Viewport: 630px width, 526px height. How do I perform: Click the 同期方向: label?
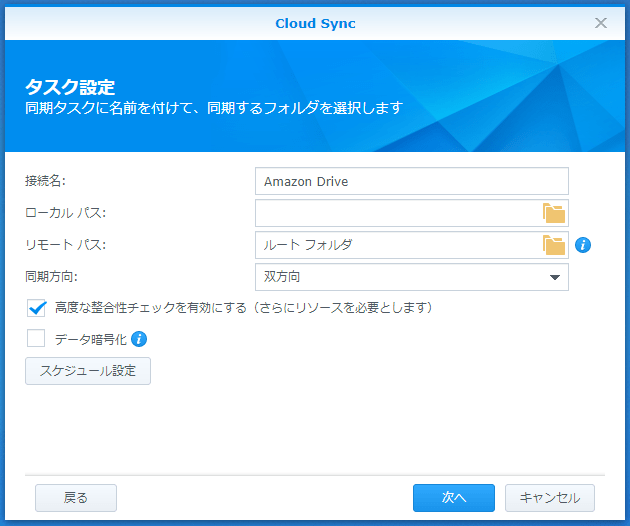click(51, 276)
